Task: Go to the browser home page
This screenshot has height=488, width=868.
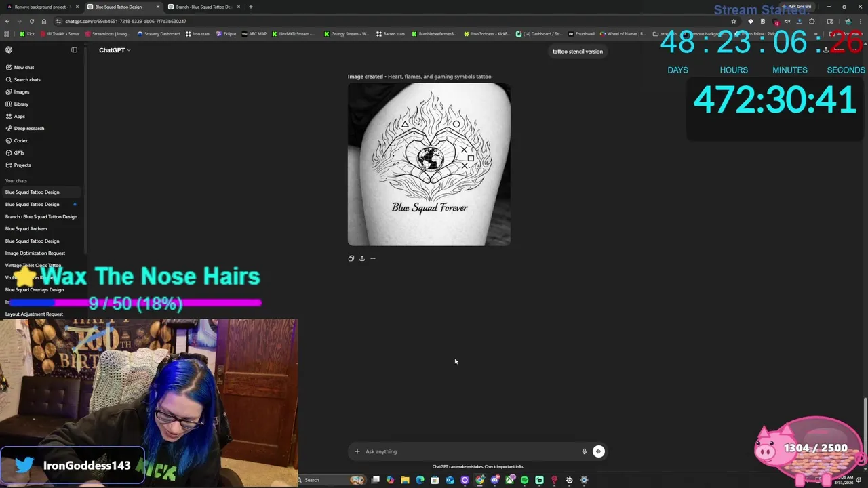Action: 44,21
